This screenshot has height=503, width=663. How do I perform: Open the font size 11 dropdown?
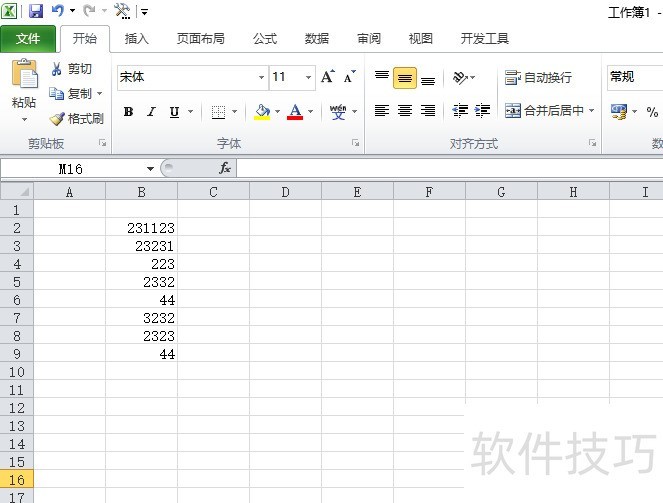click(x=308, y=77)
